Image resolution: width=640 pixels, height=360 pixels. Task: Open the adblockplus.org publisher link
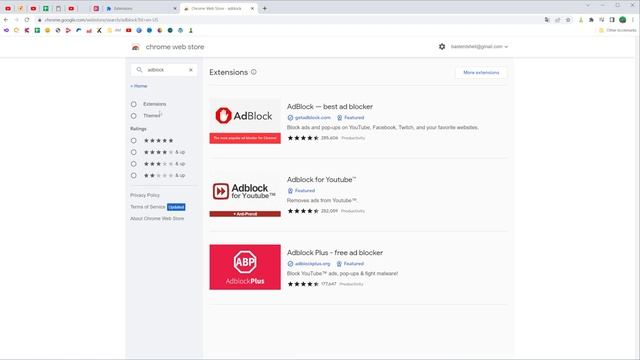pos(312,264)
